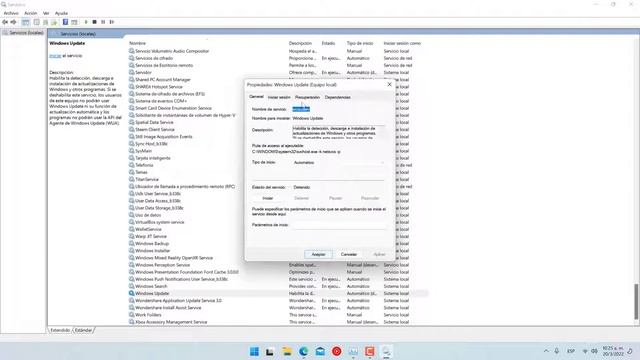
Task: Click the Parámetros de inicio input field
Action: coord(339,225)
